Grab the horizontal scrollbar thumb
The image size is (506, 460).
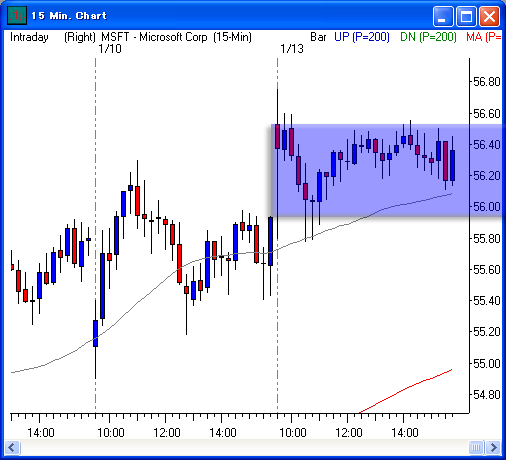476,447
